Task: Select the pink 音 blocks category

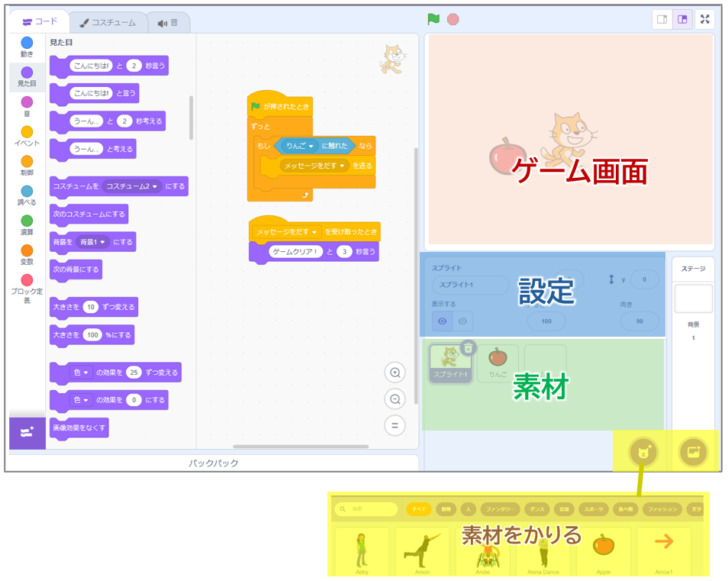Action: click(x=27, y=106)
